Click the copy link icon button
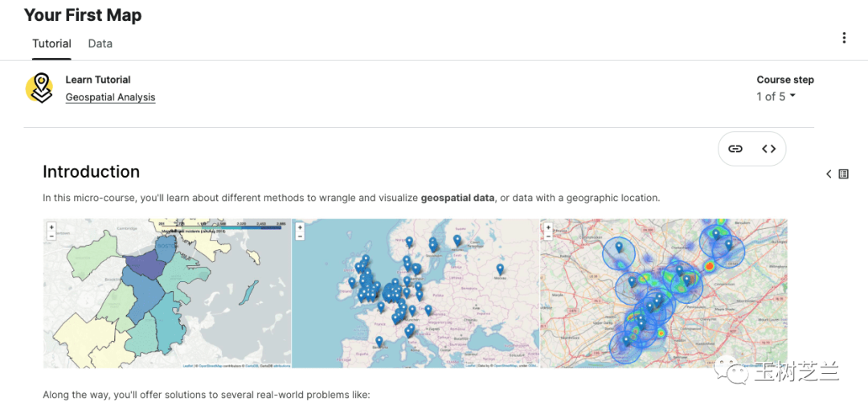The width and height of the screenshot is (868, 410). point(735,149)
